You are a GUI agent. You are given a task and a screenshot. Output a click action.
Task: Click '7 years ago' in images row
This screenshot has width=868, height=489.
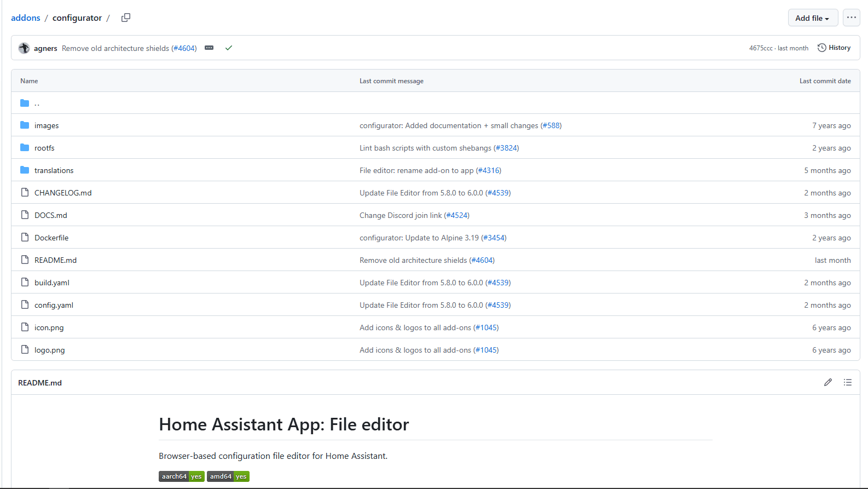[831, 126]
